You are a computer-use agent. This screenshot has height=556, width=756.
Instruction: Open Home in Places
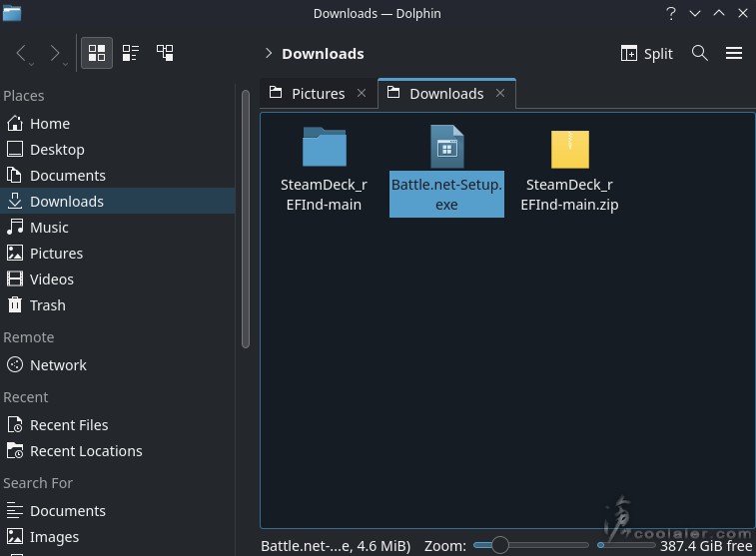[117, 124]
